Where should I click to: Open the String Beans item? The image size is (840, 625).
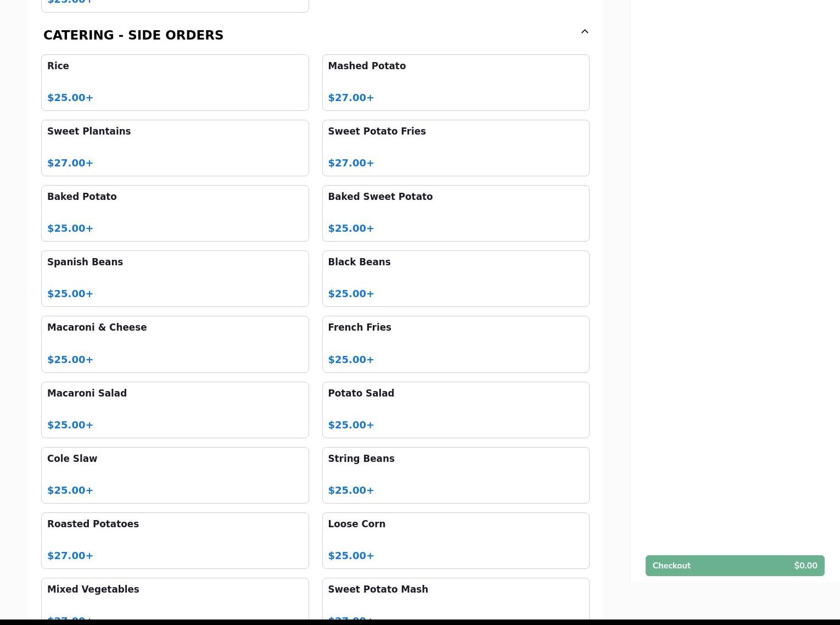pyautogui.click(x=456, y=475)
